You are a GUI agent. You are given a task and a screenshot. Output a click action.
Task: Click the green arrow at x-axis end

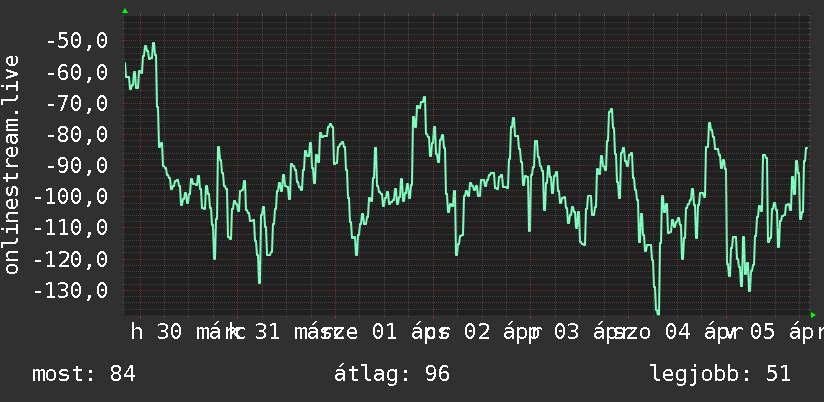813,315
